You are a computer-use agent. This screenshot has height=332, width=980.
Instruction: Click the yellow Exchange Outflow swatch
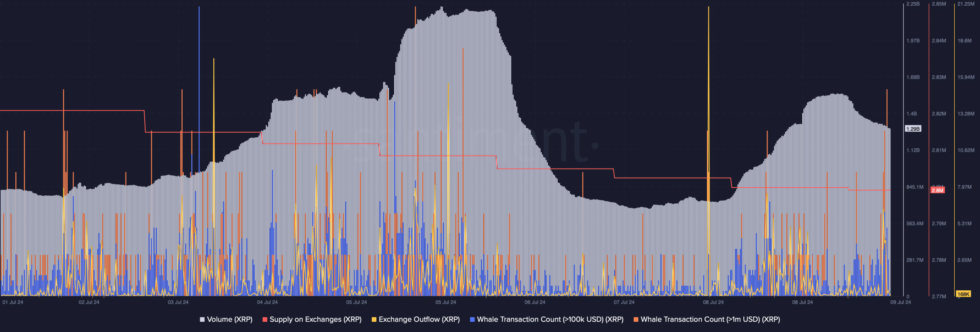374,319
